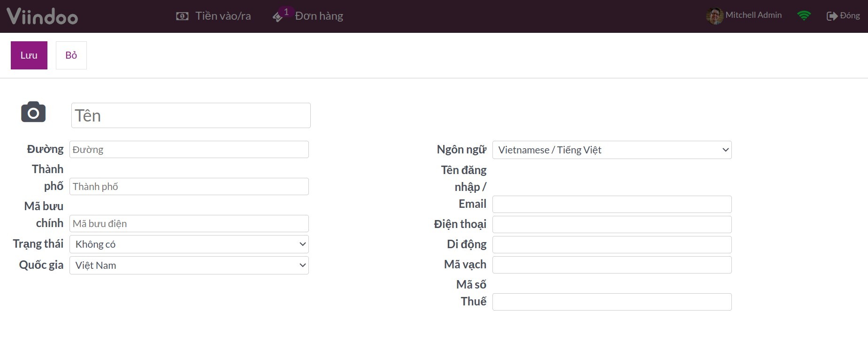The image size is (868, 342).
Task: Focus the Mã bưu điện postcode field
Action: click(x=189, y=224)
